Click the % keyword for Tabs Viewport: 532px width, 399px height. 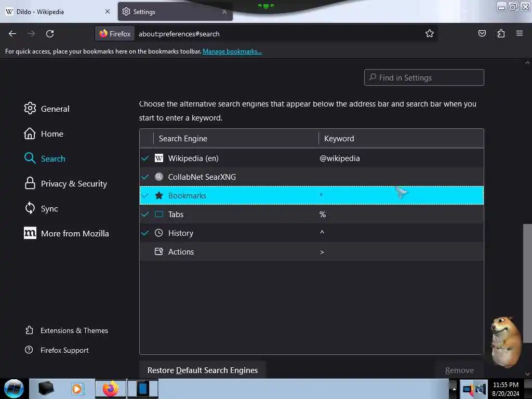click(322, 214)
